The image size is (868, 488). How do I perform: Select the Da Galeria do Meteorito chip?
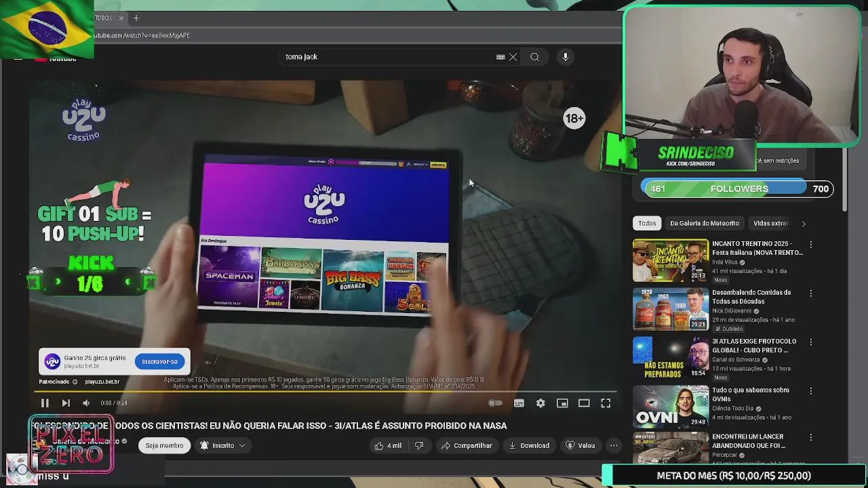pyautogui.click(x=705, y=223)
